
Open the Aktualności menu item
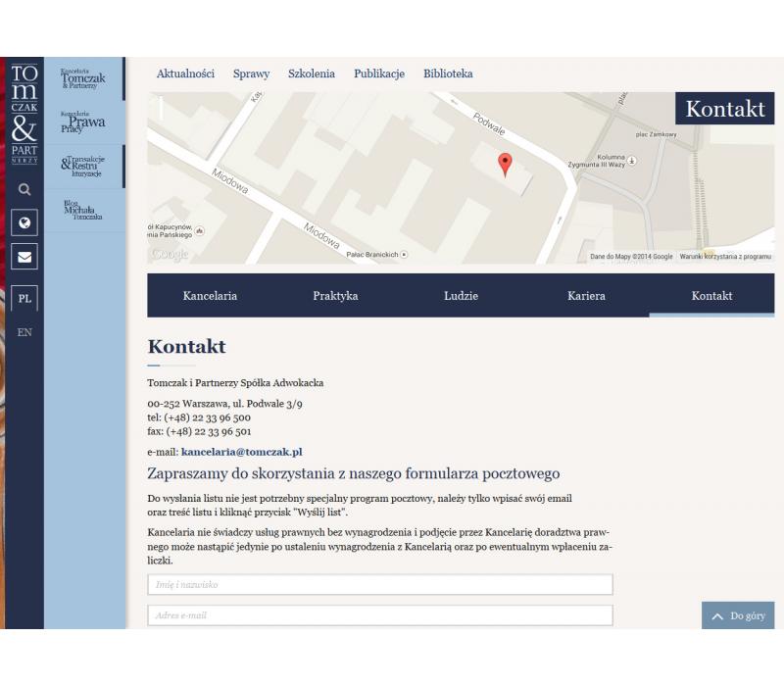(185, 73)
